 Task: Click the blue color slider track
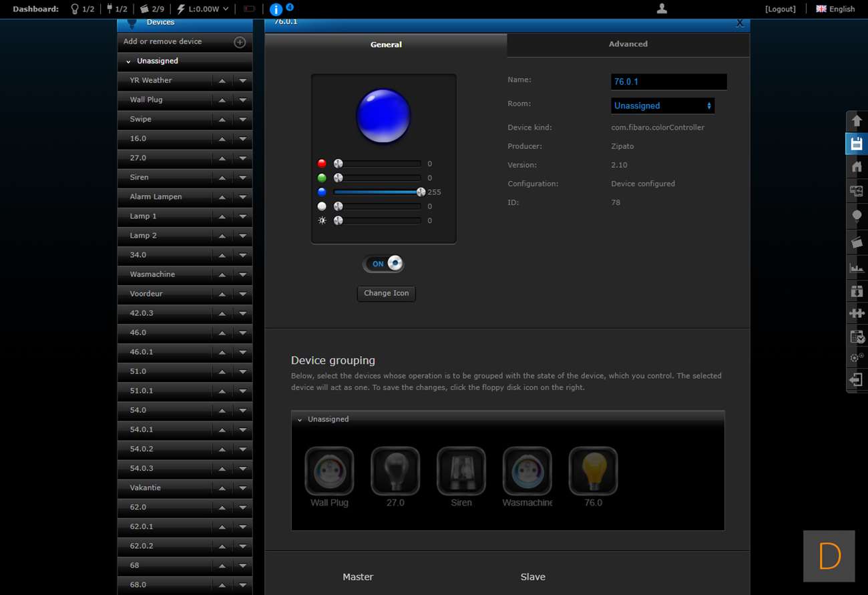(x=377, y=192)
